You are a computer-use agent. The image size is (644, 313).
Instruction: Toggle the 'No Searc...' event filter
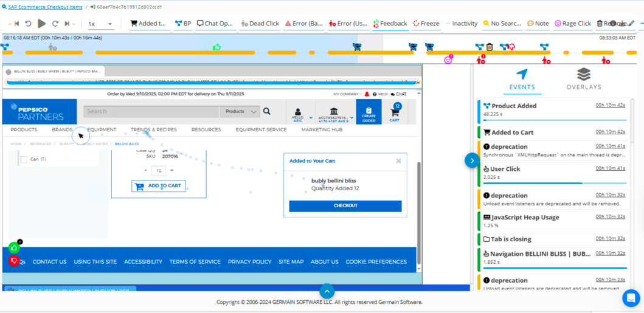[x=502, y=24]
